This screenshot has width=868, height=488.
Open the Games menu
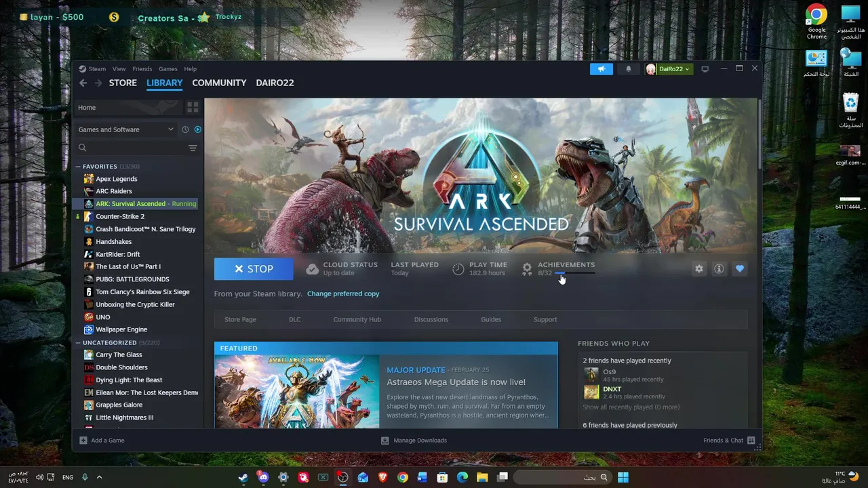pos(167,69)
